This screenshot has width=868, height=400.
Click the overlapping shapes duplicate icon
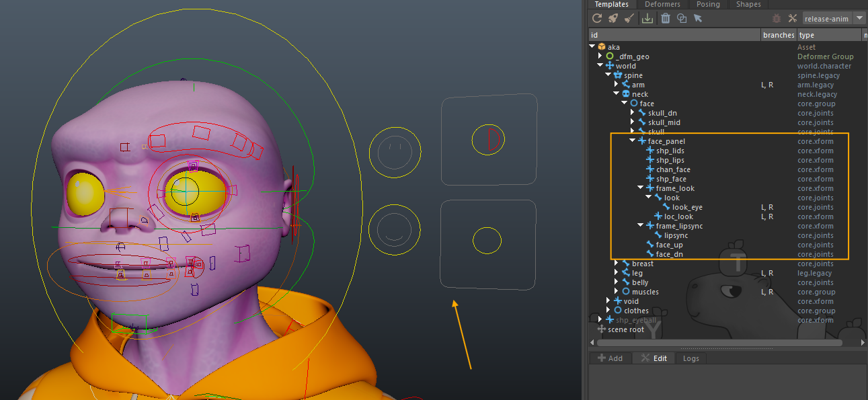682,18
